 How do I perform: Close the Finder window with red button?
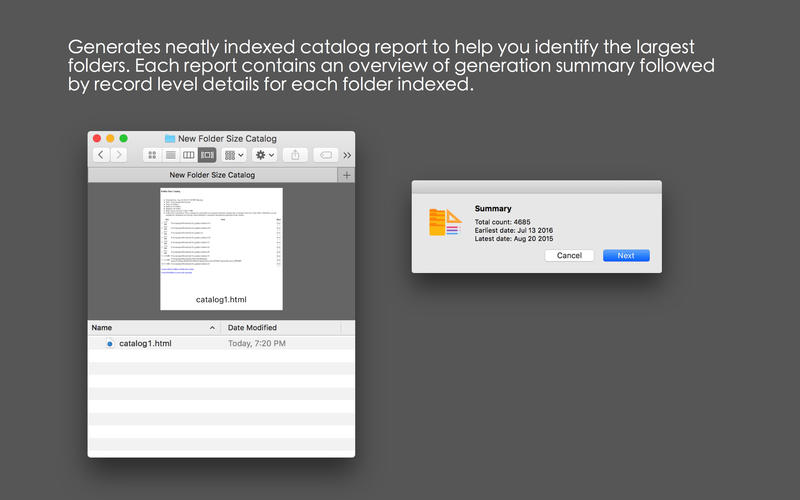[97, 138]
